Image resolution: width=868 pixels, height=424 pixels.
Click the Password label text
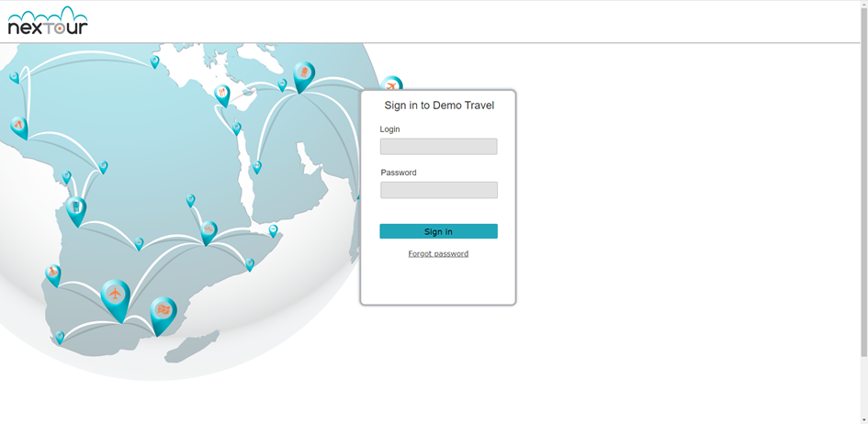point(399,173)
